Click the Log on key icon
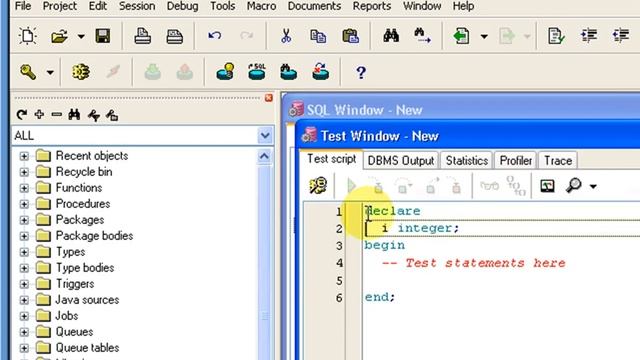This screenshot has height=360, width=640. (x=28, y=72)
